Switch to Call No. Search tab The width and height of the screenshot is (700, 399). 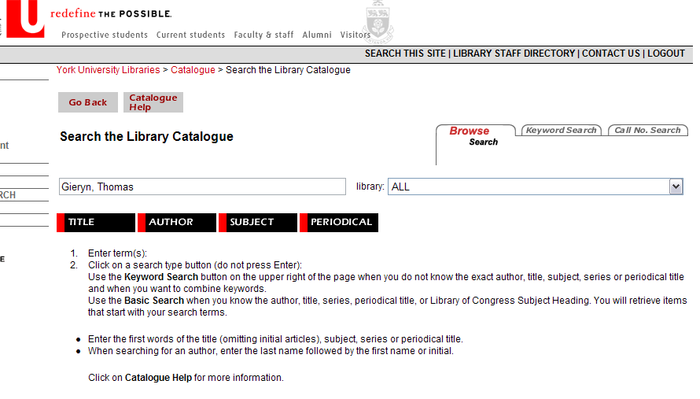tap(647, 130)
